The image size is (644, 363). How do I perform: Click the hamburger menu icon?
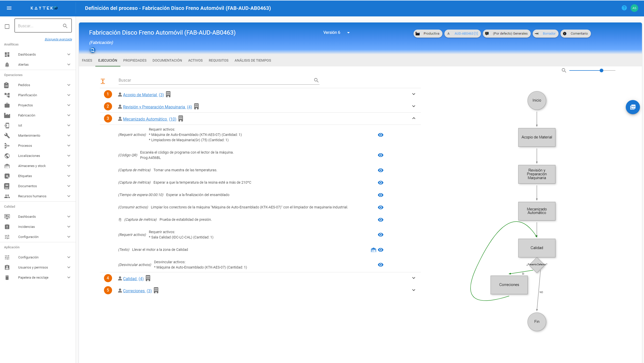(x=9, y=8)
